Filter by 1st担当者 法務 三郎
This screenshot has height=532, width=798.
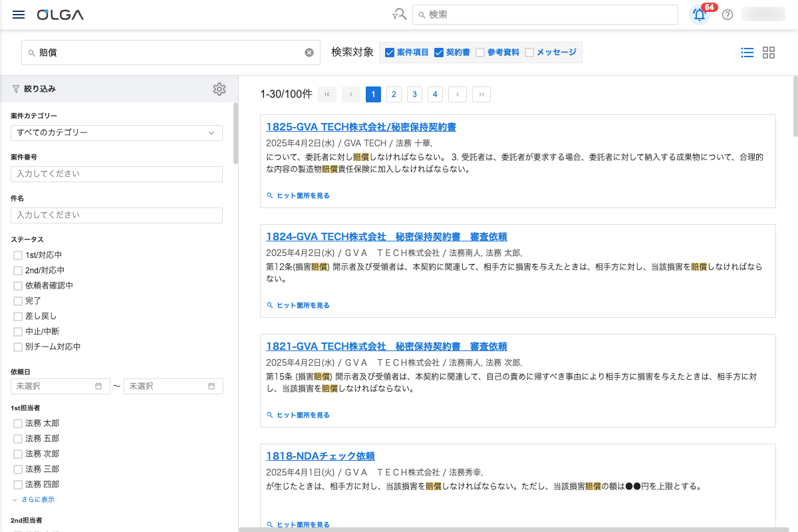(x=18, y=469)
